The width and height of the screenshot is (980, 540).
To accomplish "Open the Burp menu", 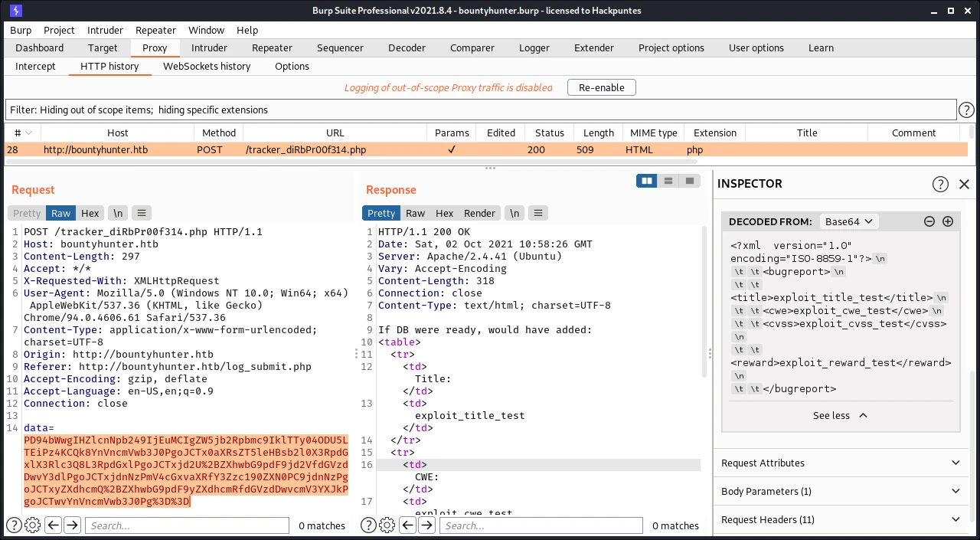I will (x=21, y=30).
